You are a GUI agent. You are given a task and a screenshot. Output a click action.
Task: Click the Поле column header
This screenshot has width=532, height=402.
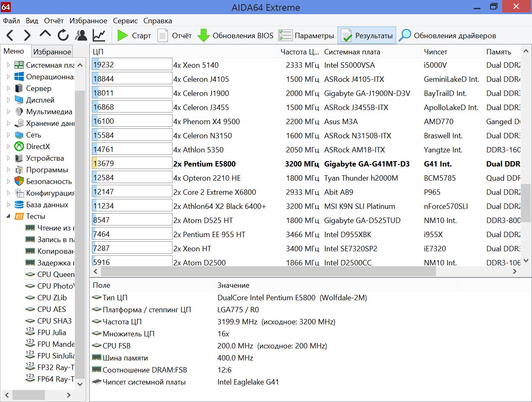152,285
